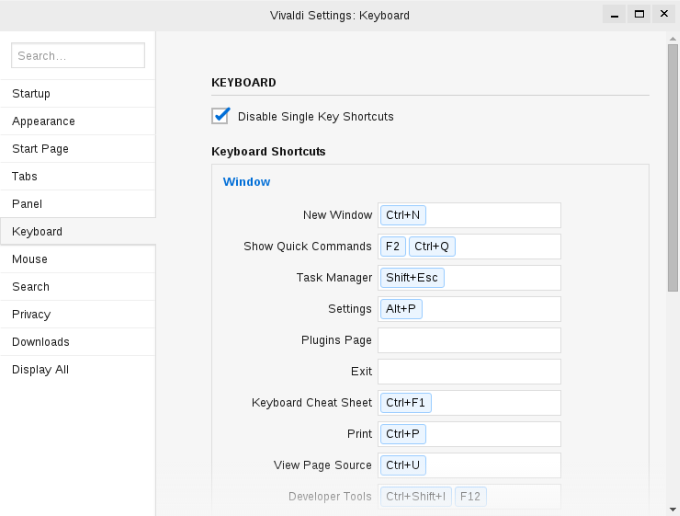Select the Ctrl+P shortcut chip
The height and width of the screenshot is (516, 680).
[x=403, y=434]
